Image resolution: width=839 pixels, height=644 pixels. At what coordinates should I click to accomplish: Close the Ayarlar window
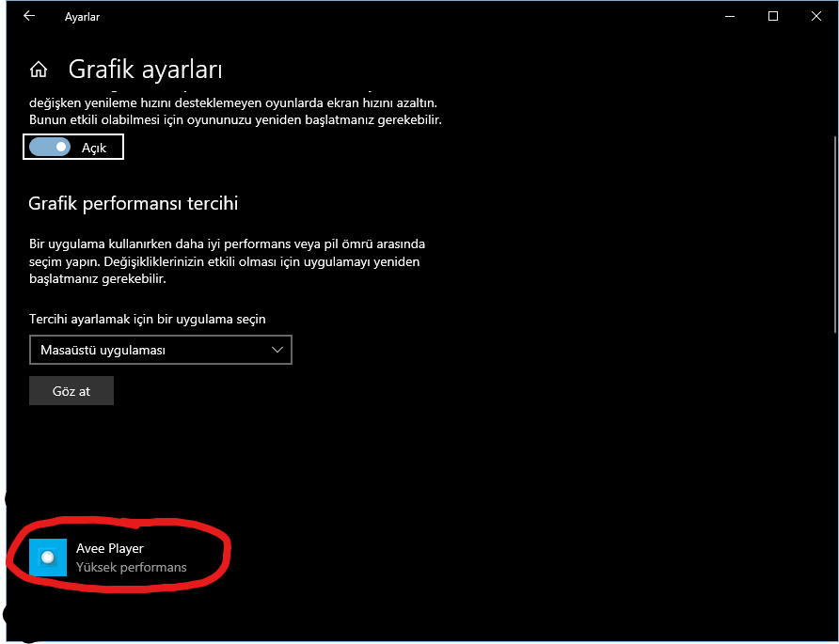click(816, 16)
